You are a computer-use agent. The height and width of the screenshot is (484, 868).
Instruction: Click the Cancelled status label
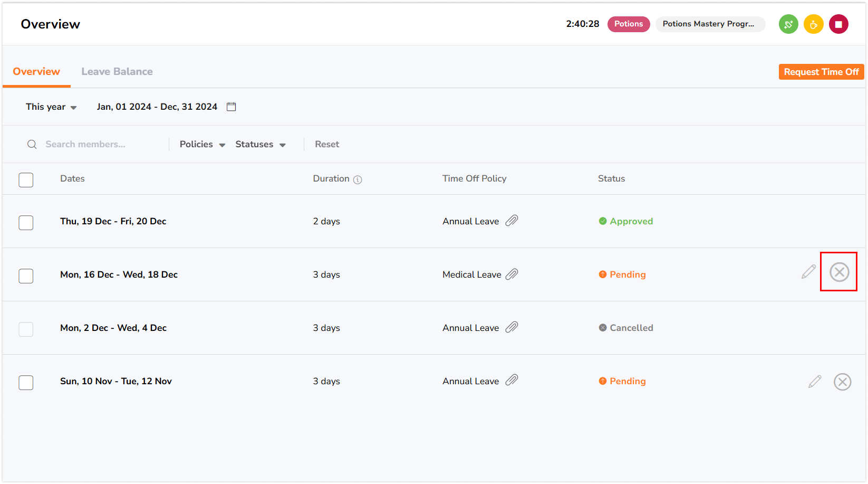pyautogui.click(x=626, y=328)
